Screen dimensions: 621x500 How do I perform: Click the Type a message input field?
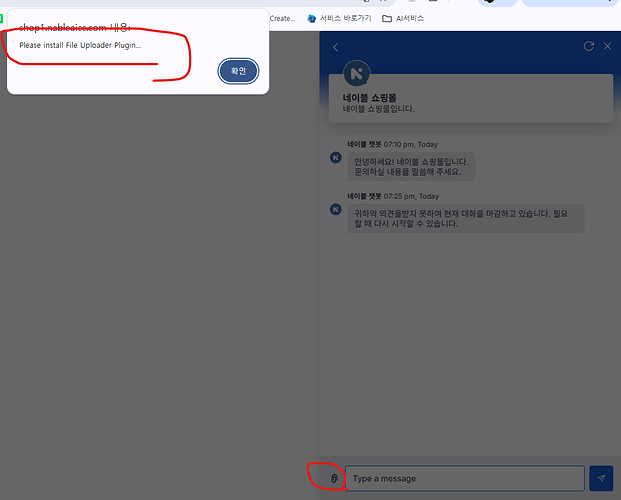coord(465,478)
